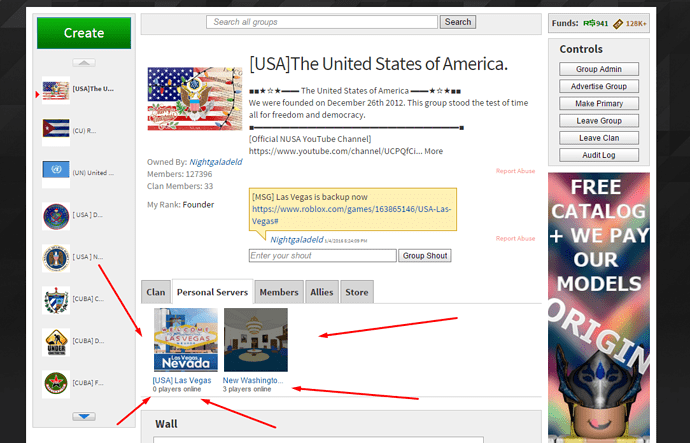
Task: Switch to the Members tab
Action: click(279, 292)
